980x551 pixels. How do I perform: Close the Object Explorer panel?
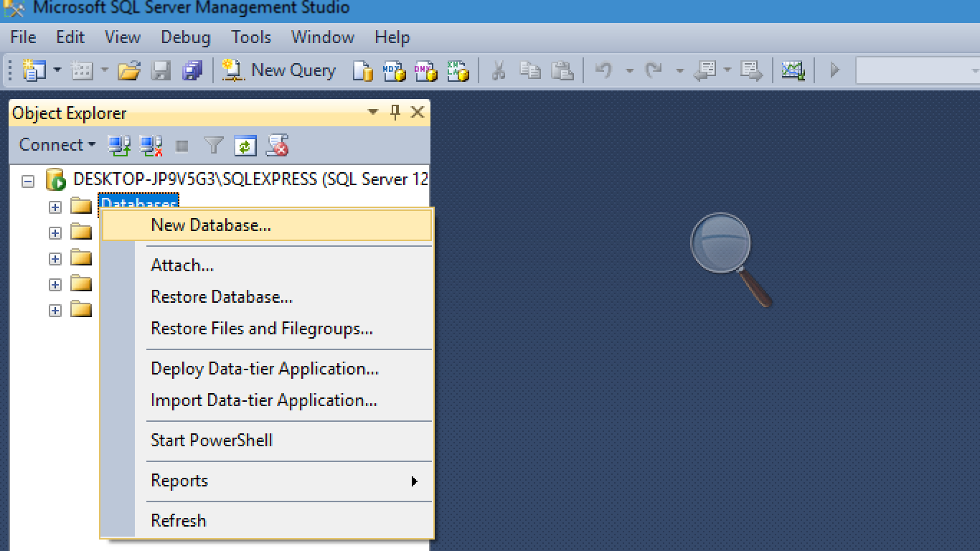pyautogui.click(x=418, y=112)
